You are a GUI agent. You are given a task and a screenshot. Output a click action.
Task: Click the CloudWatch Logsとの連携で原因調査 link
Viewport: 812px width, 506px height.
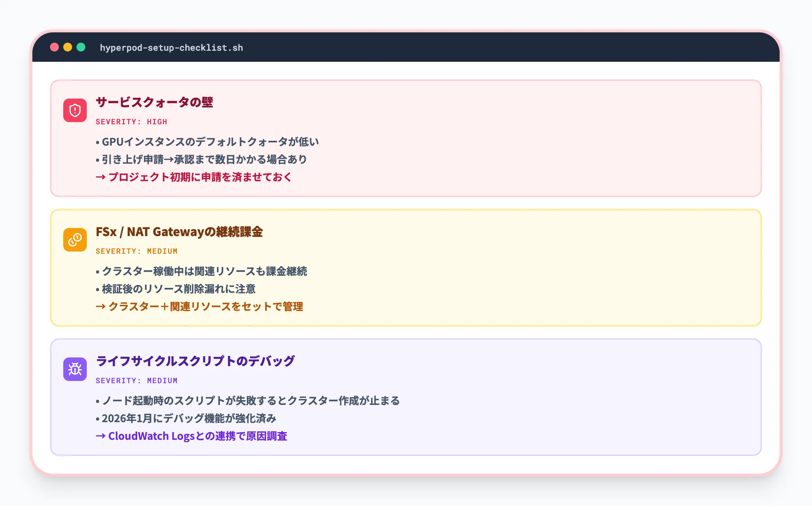tap(193, 436)
